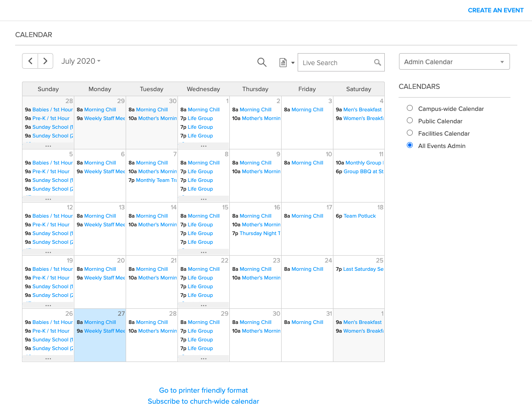Screen dimensions: 532x411
Task: Open the Admin Calendar dropdown
Action: click(x=454, y=61)
